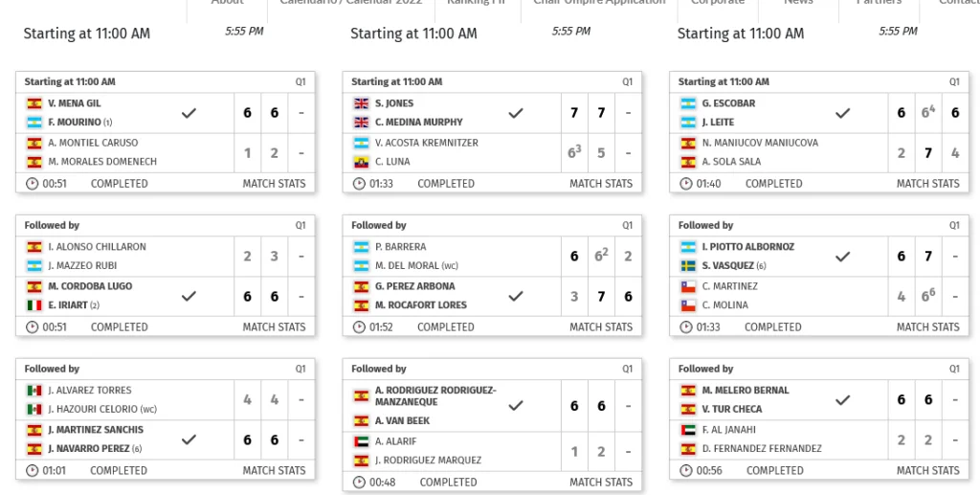Click the winner checkmark for Escobar and Leite
980x495 pixels.
coord(842,113)
